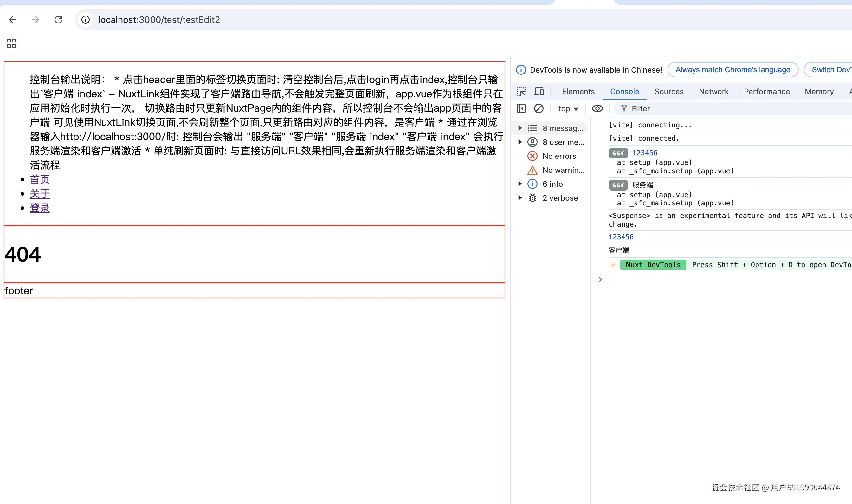Screen dimensions: 852x504
Task: Click the No warnings filter icon
Action: tap(532, 170)
